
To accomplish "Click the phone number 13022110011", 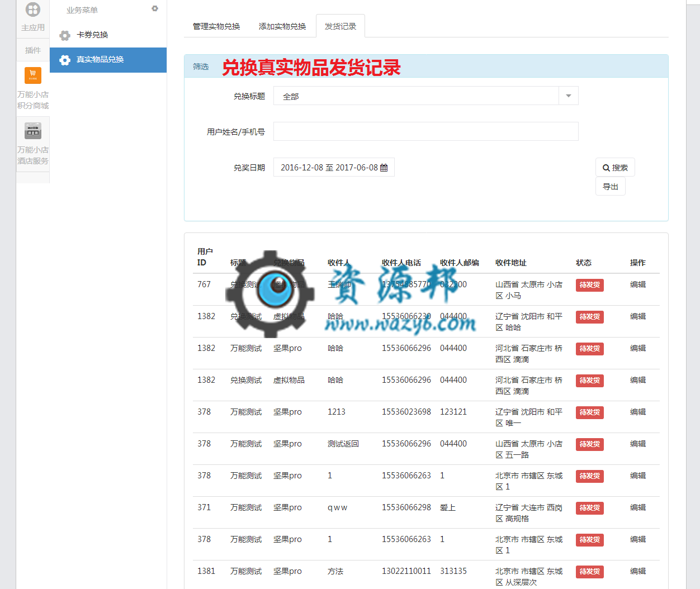I will click(x=406, y=571).
